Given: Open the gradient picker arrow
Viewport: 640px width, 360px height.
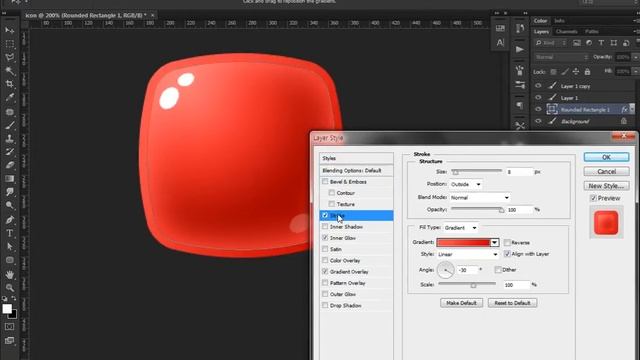Looking at the screenshot, I should point(494,242).
